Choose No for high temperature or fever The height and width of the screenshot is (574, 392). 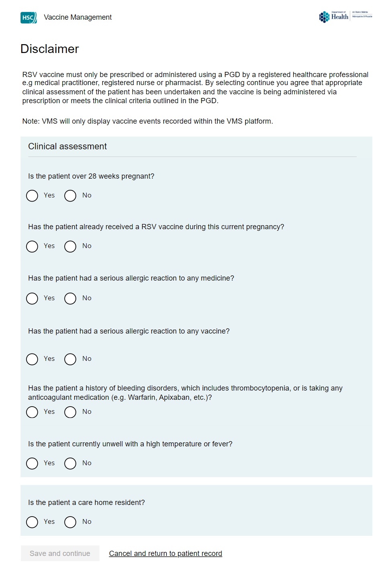click(70, 464)
